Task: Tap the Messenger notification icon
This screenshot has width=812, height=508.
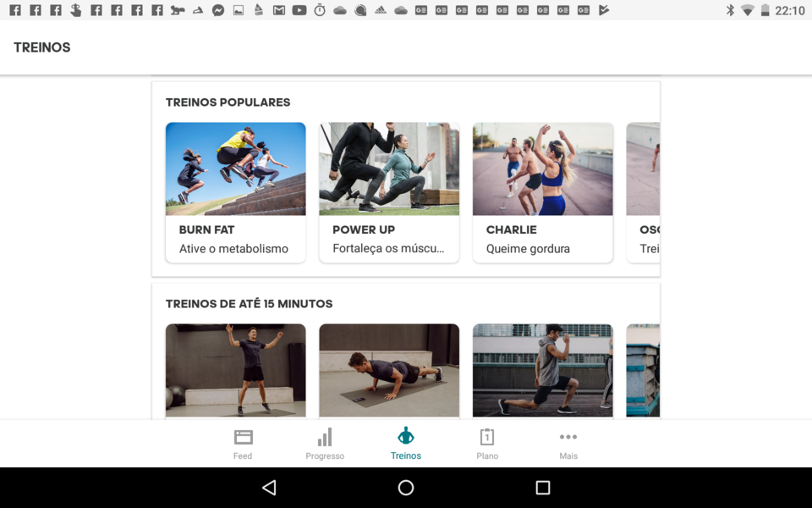Action: [218, 10]
